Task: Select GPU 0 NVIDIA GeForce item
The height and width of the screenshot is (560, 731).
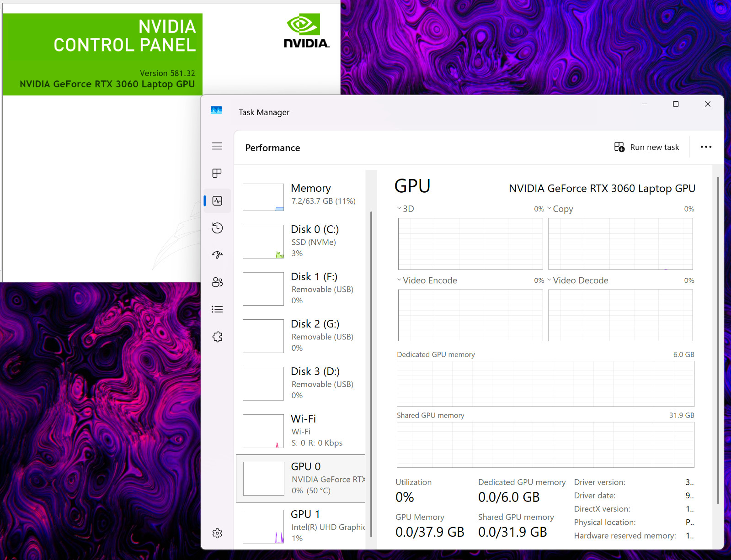Action: pyautogui.click(x=301, y=479)
